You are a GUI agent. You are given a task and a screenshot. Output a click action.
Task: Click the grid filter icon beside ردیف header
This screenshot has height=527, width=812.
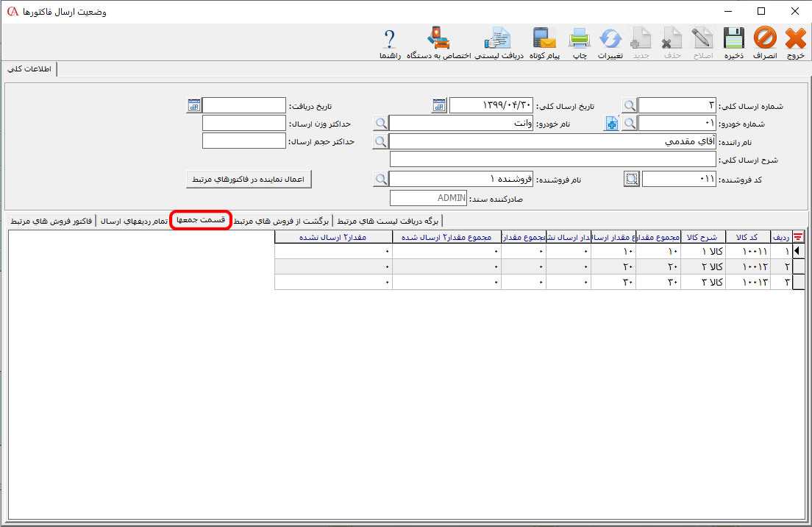point(797,237)
